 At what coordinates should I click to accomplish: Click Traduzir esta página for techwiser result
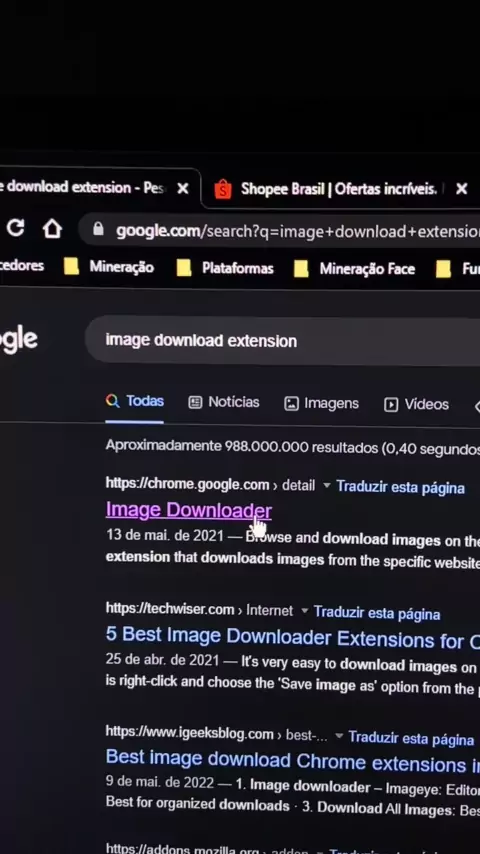[377, 613]
